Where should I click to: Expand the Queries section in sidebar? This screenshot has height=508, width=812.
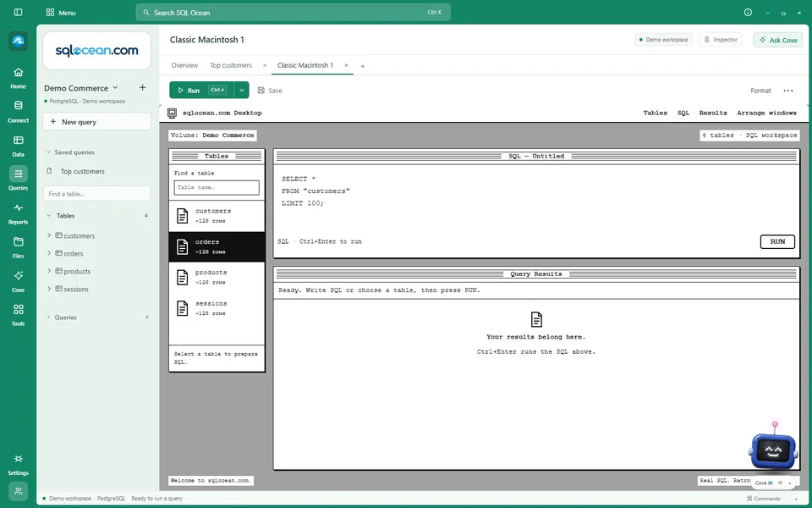coord(62,317)
